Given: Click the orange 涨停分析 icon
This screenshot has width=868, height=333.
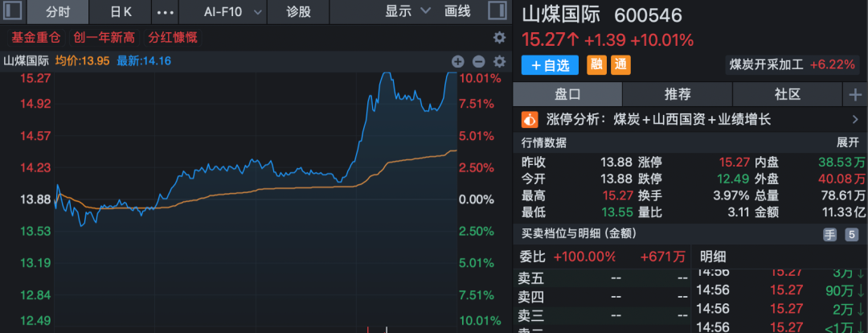Looking at the screenshot, I should 530,119.
